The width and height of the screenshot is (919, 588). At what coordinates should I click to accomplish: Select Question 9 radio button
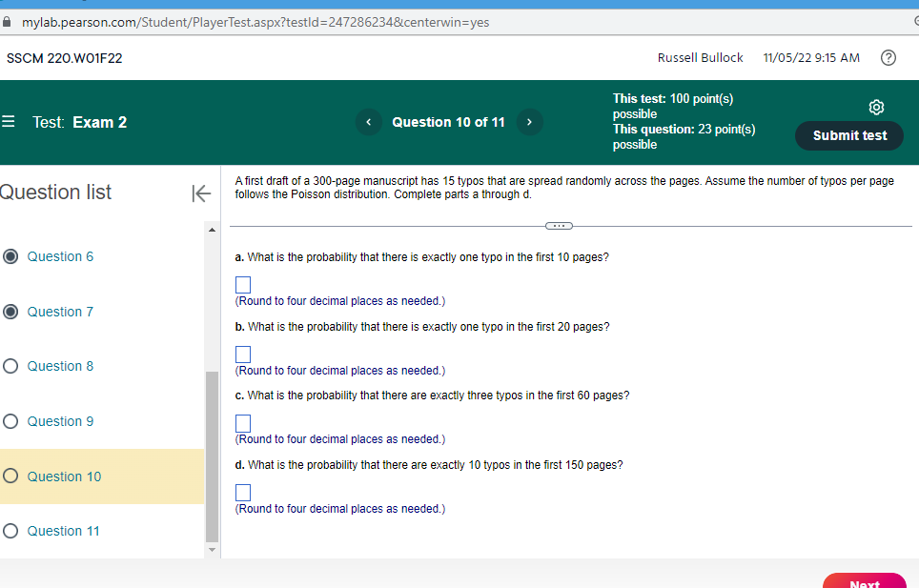click(x=10, y=421)
